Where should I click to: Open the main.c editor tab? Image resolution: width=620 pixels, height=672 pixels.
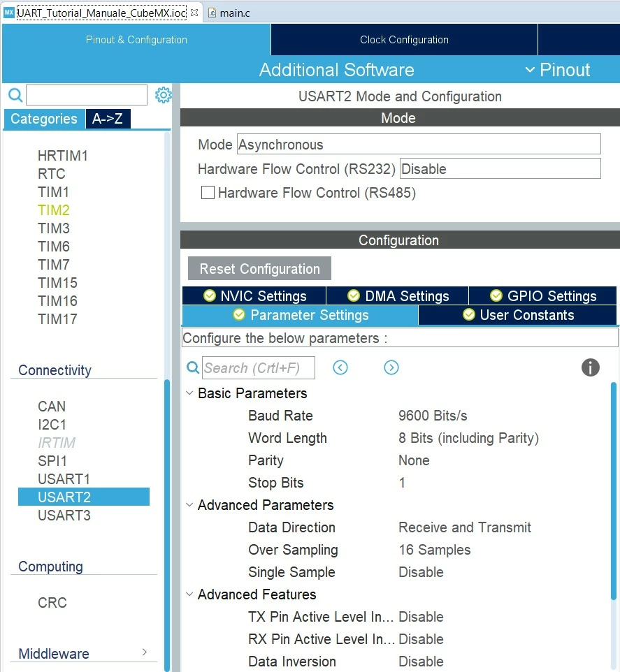pyautogui.click(x=229, y=13)
